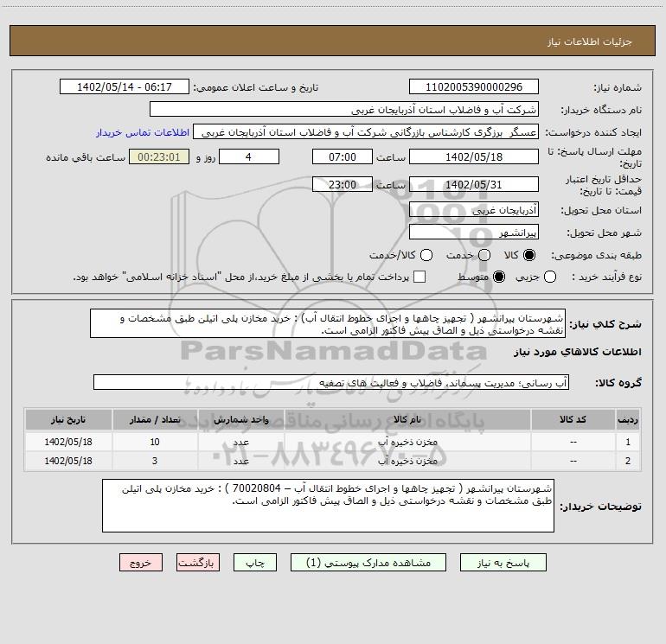
Task: Select the خدمت radio button
Action: point(484,255)
